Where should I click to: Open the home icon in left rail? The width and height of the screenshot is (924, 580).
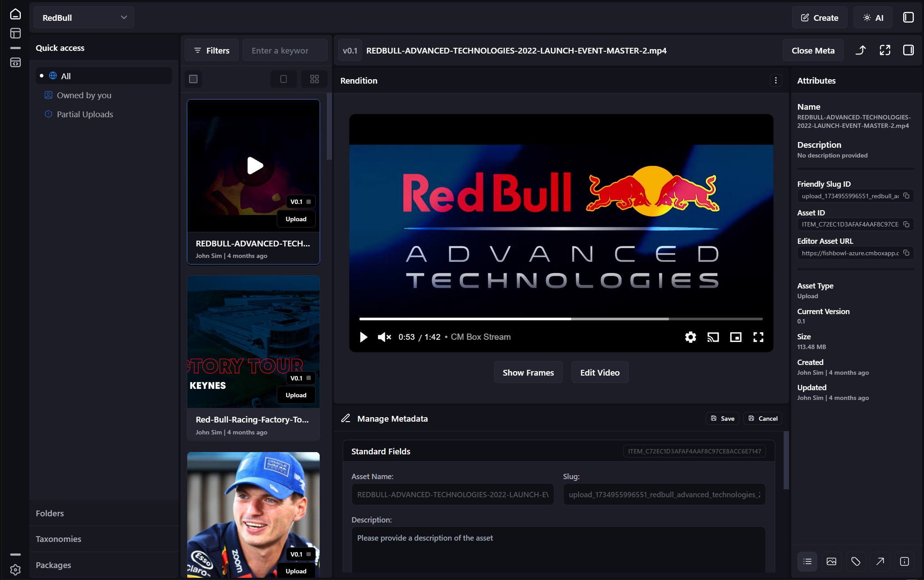[x=15, y=14]
